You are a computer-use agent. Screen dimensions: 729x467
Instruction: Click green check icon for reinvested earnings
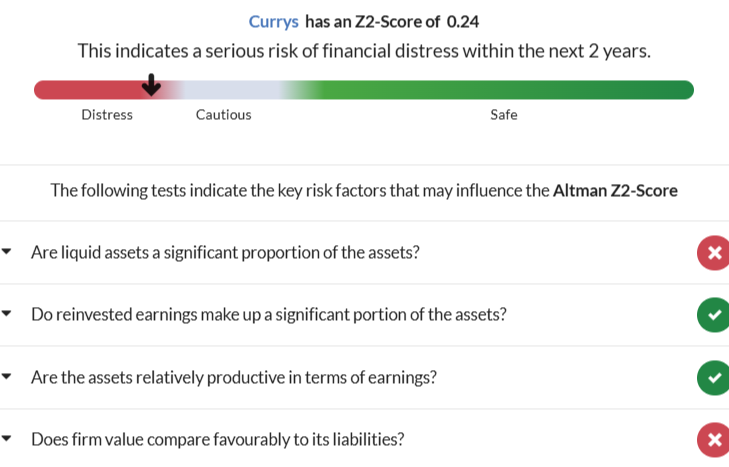[712, 315]
